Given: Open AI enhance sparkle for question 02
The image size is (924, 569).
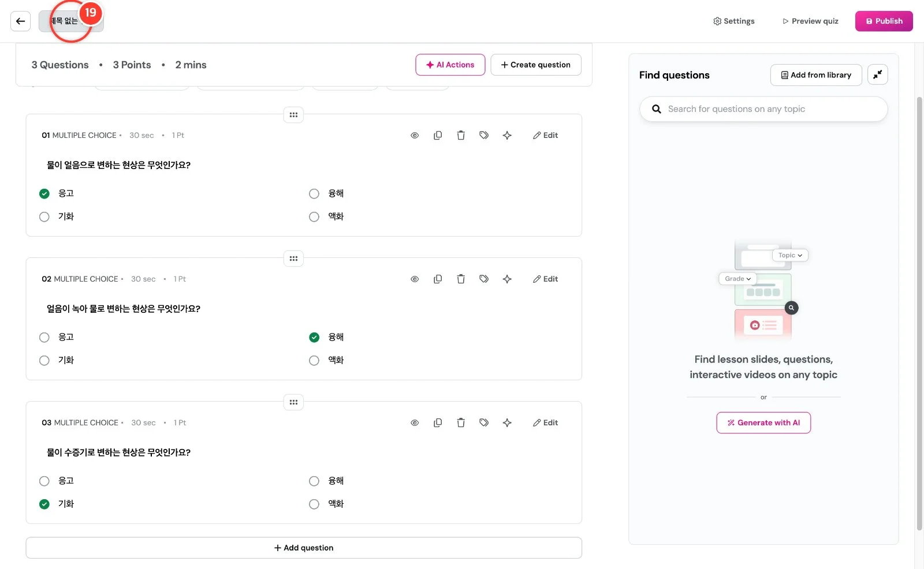Looking at the screenshot, I should (507, 279).
